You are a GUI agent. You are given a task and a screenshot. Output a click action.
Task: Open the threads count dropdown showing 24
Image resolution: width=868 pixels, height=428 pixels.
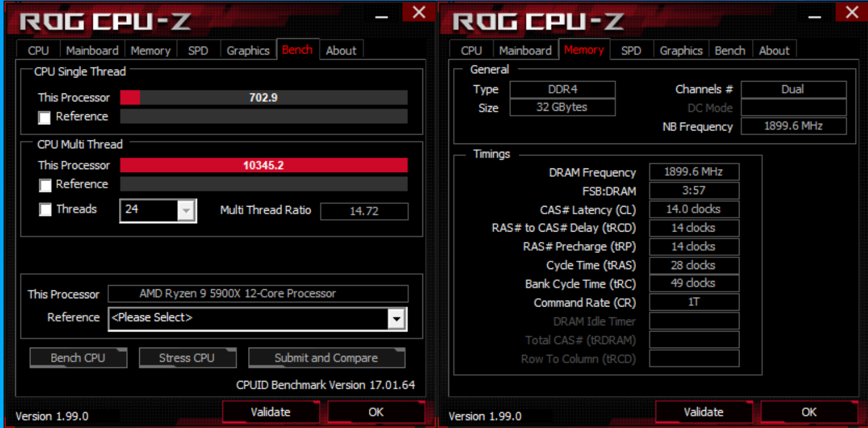pyautogui.click(x=158, y=210)
